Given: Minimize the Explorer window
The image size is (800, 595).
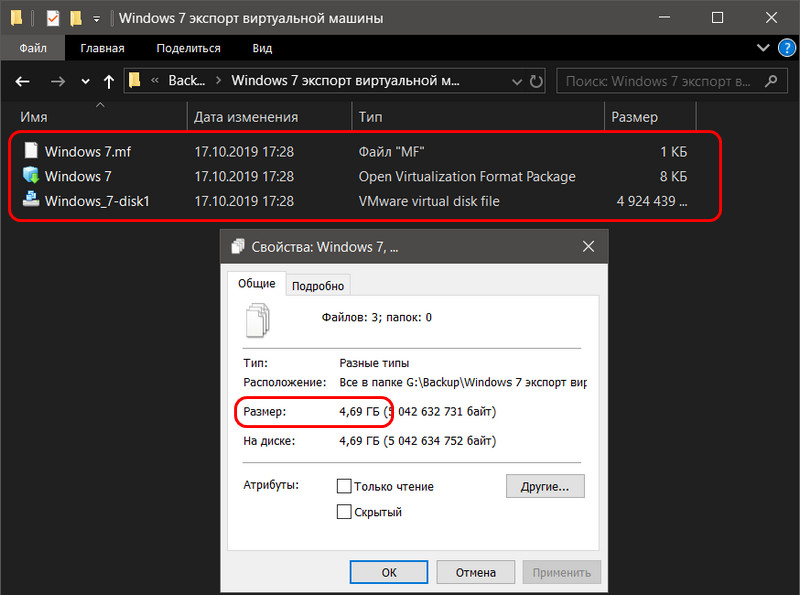Looking at the screenshot, I should tap(664, 18).
